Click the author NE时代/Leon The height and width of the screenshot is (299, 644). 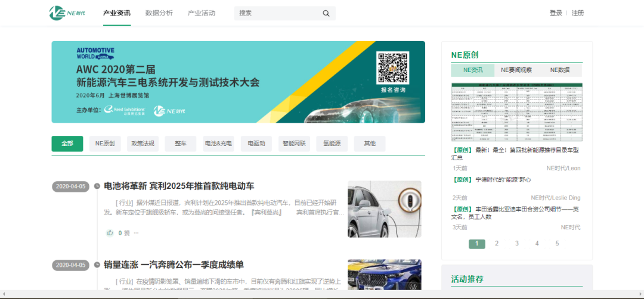click(x=563, y=168)
